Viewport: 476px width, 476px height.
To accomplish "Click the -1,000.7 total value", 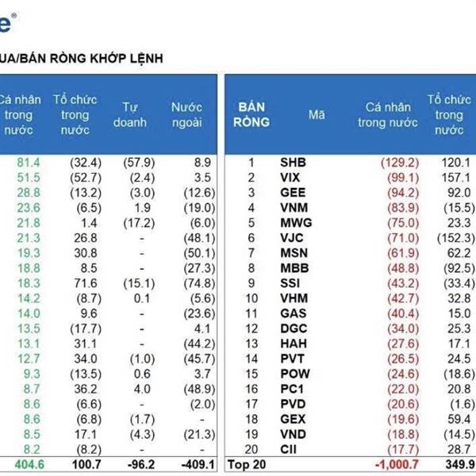I will click(x=397, y=464).
